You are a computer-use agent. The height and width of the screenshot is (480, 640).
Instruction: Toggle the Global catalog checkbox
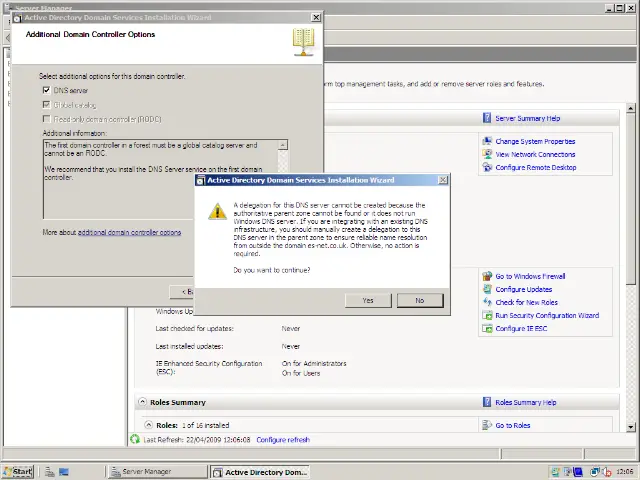tap(47, 105)
